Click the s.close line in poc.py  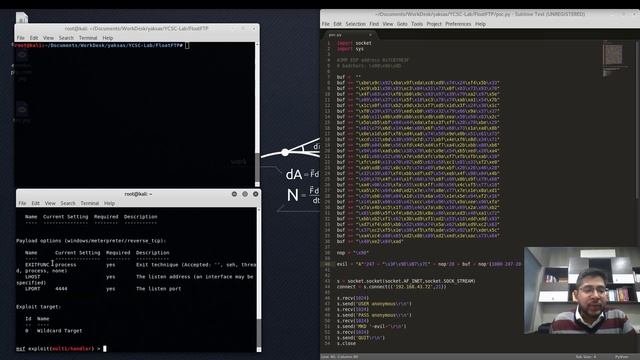(x=347, y=344)
